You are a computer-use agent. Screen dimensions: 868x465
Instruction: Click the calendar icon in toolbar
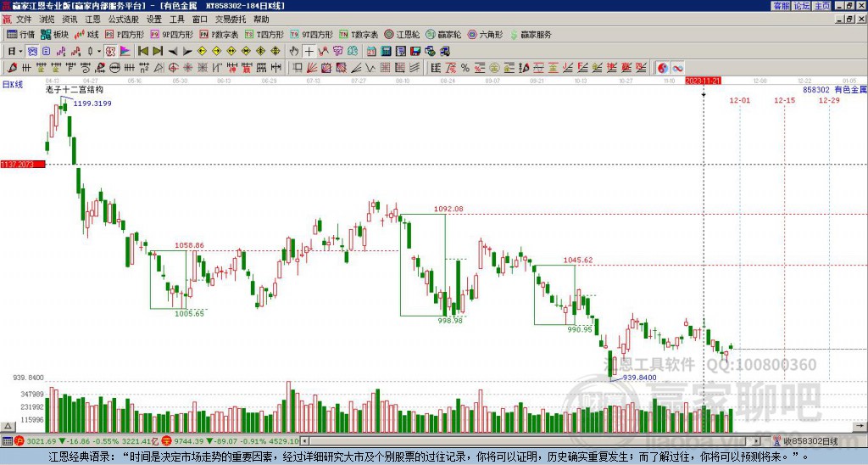(x=371, y=52)
